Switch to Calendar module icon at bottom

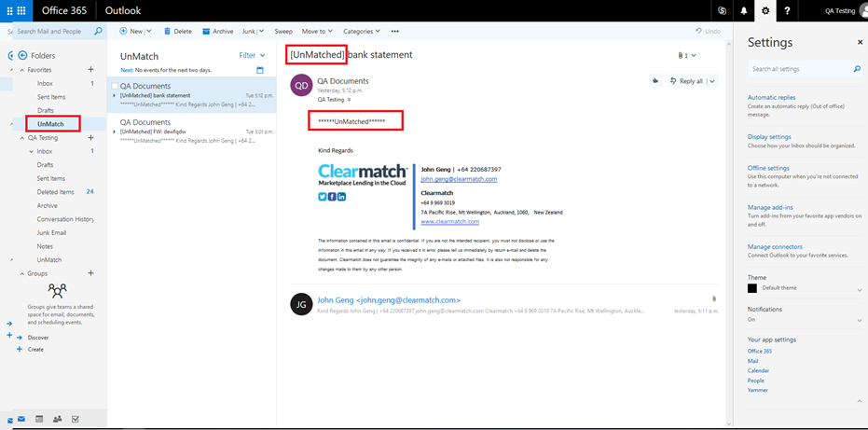click(39, 419)
